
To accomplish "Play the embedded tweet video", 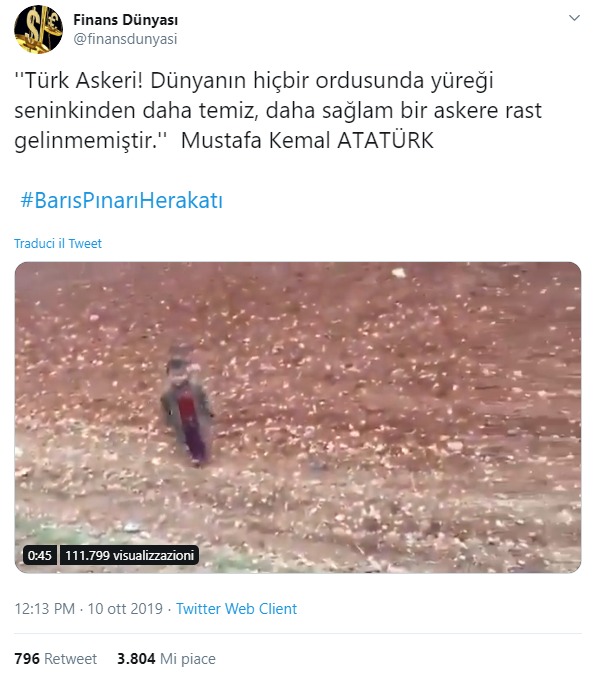I will pyautogui.click(x=298, y=417).
